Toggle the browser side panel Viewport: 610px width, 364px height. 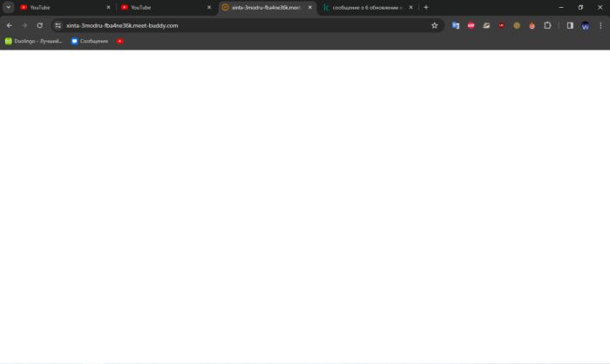point(570,25)
